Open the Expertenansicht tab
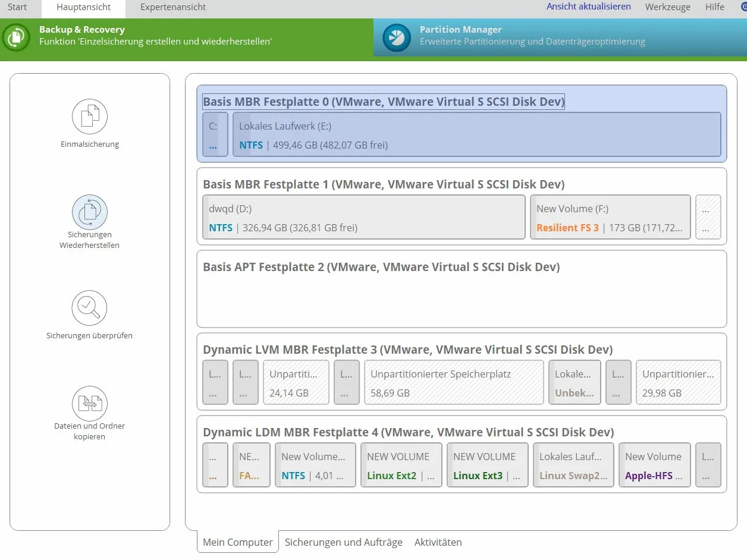747x560 pixels. (173, 7)
